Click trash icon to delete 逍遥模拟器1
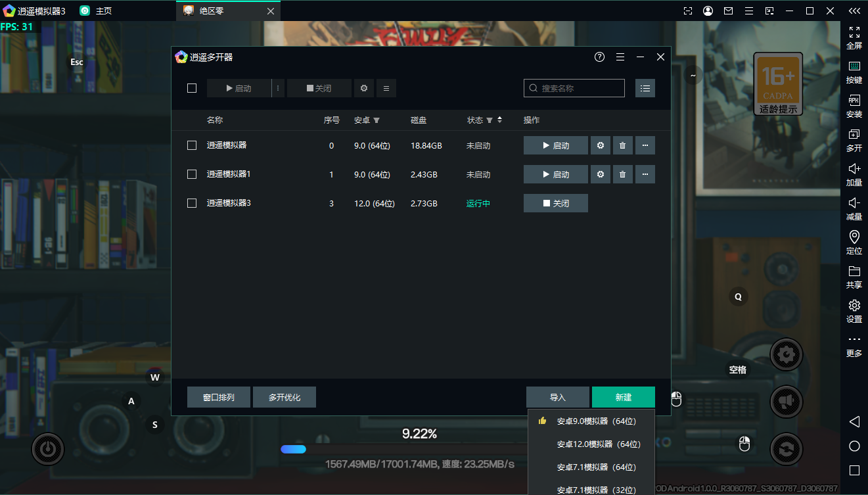The width and height of the screenshot is (868, 495). (622, 175)
